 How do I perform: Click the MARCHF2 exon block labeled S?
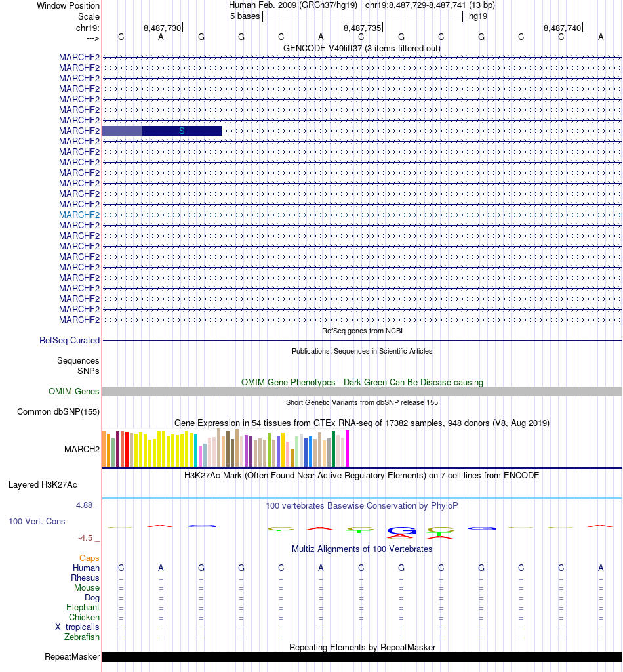(182, 131)
